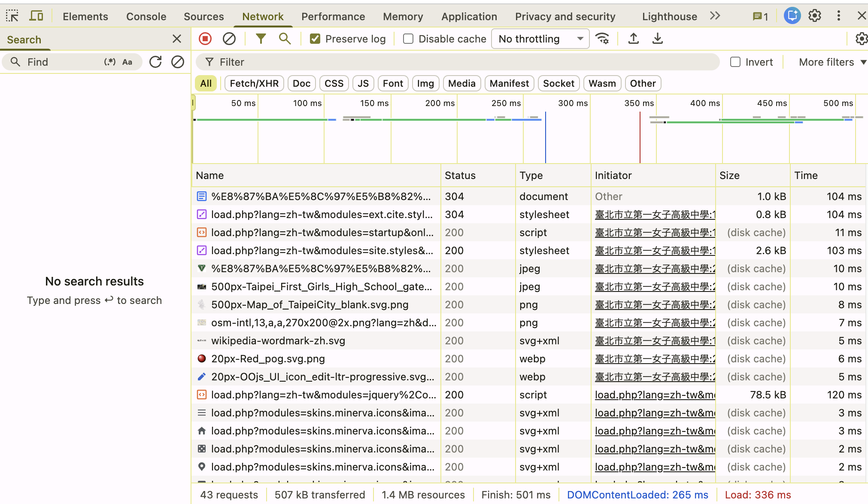Click the red Load line in timeline
868x504 pixels.
pos(640,137)
